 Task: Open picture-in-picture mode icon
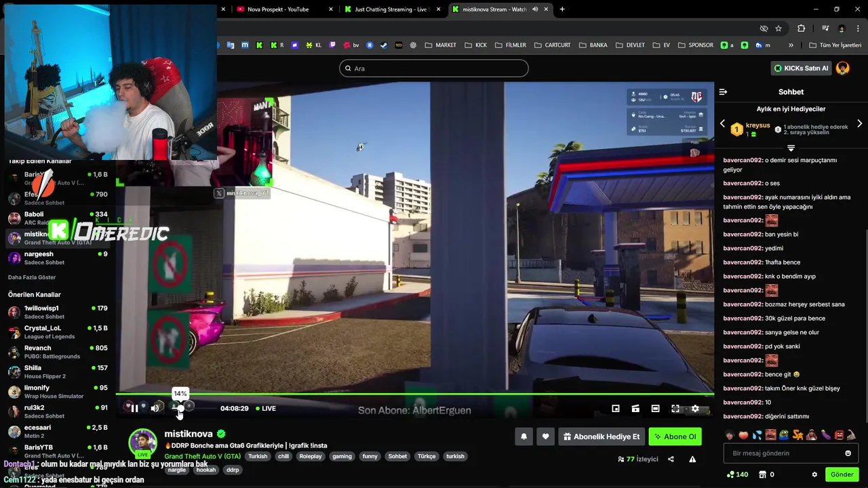pyautogui.click(x=616, y=409)
